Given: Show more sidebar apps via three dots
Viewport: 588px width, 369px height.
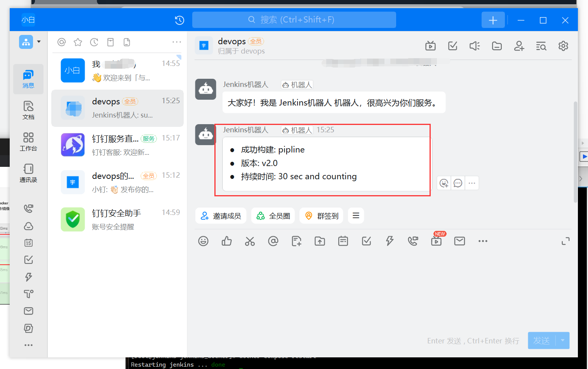Looking at the screenshot, I should pos(28,345).
